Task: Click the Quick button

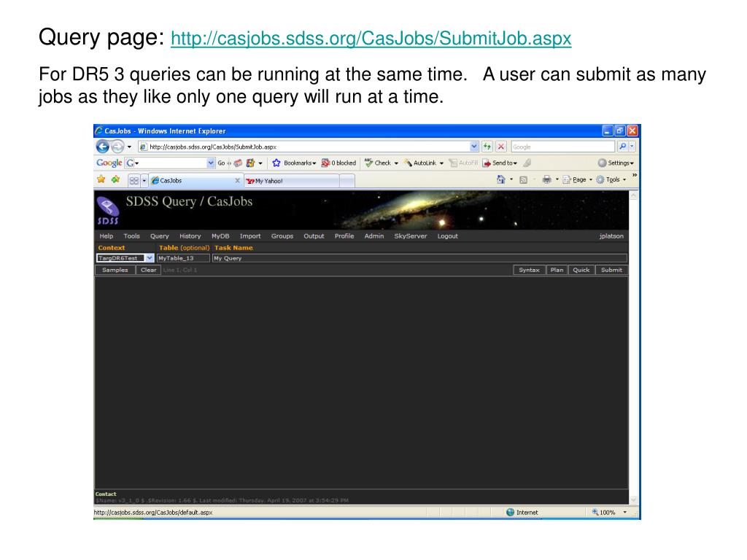Action: click(581, 270)
